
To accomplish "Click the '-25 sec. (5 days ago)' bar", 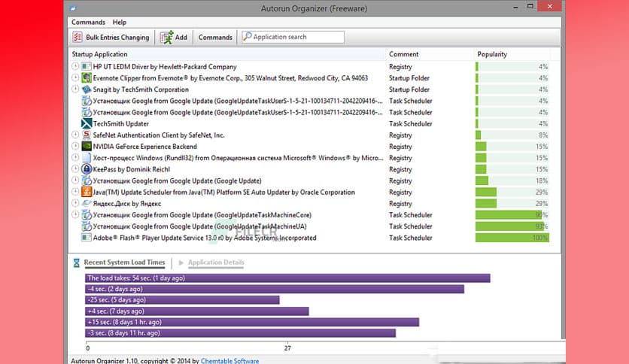I will 182,300.
